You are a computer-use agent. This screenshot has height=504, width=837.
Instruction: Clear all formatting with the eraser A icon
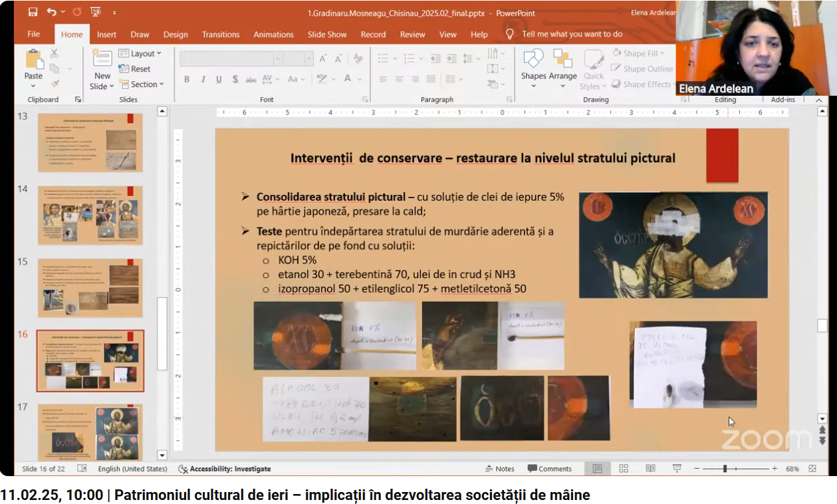click(359, 59)
